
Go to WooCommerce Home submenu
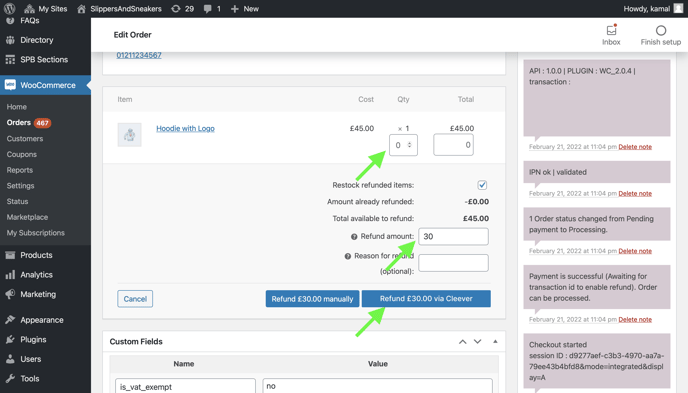17,107
